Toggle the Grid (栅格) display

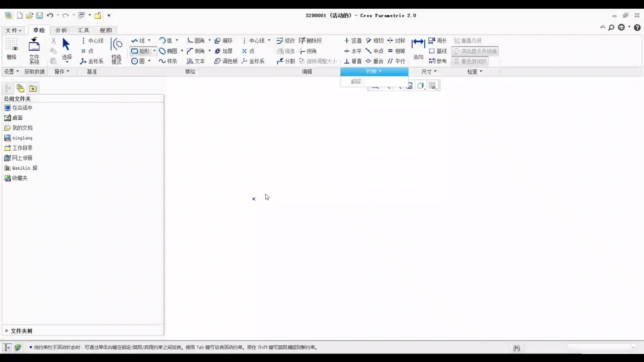pyautogui.click(x=11, y=49)
